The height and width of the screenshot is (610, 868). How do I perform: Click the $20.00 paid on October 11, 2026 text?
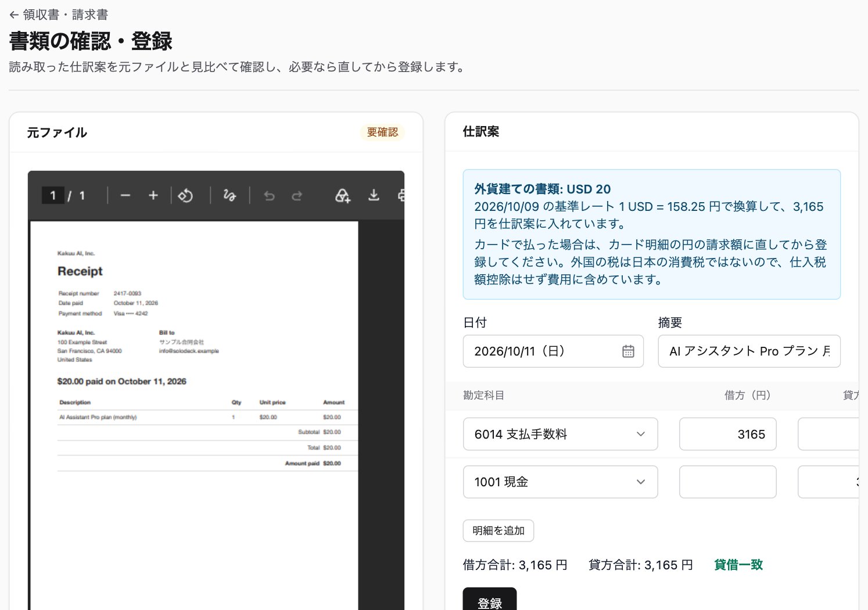coord(122,382)
